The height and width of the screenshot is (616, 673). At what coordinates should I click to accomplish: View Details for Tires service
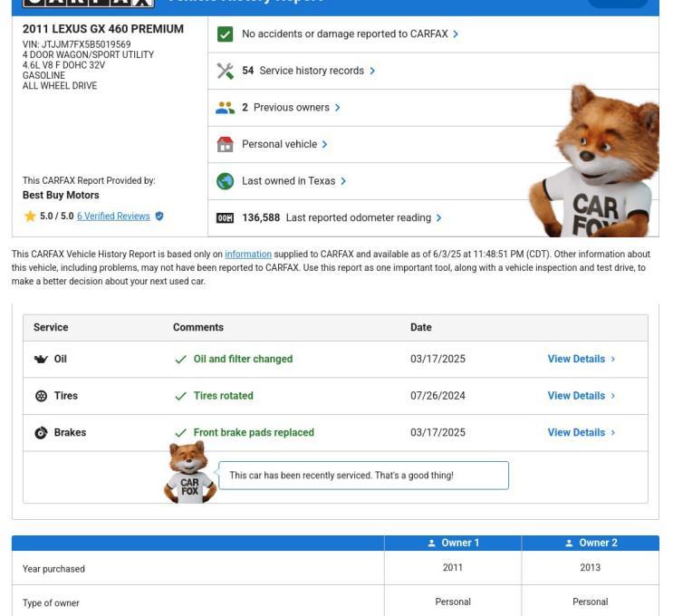(582, 396)
